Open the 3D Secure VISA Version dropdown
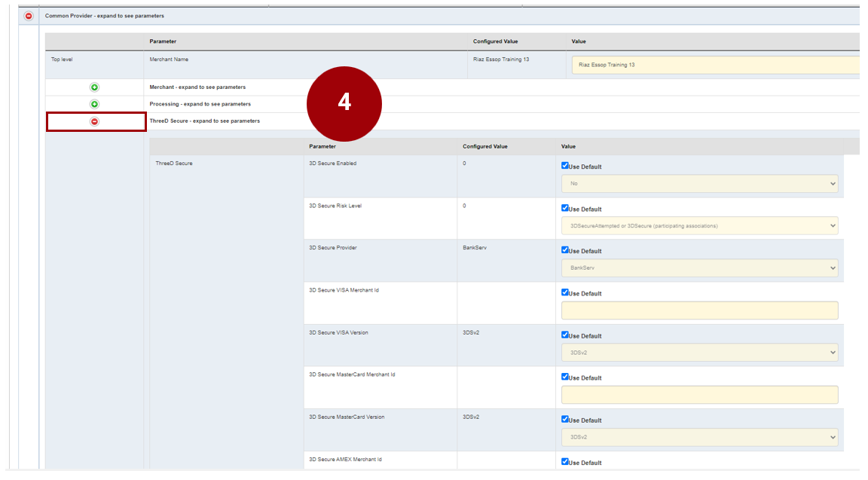868x480 pixels. (x=700, y=353)
